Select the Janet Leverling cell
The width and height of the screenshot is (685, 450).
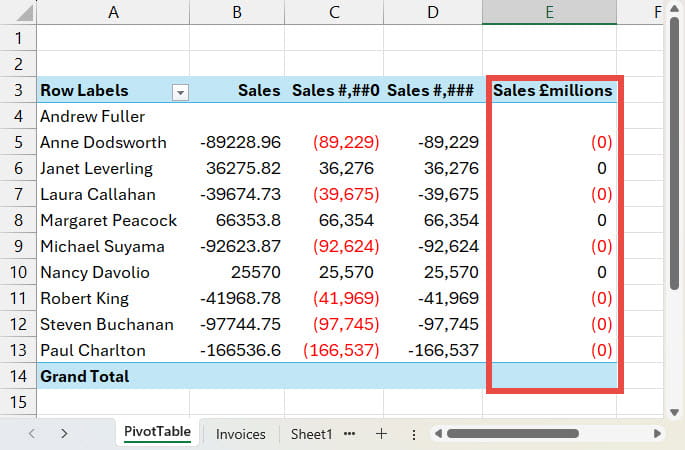tap(113, 168)
